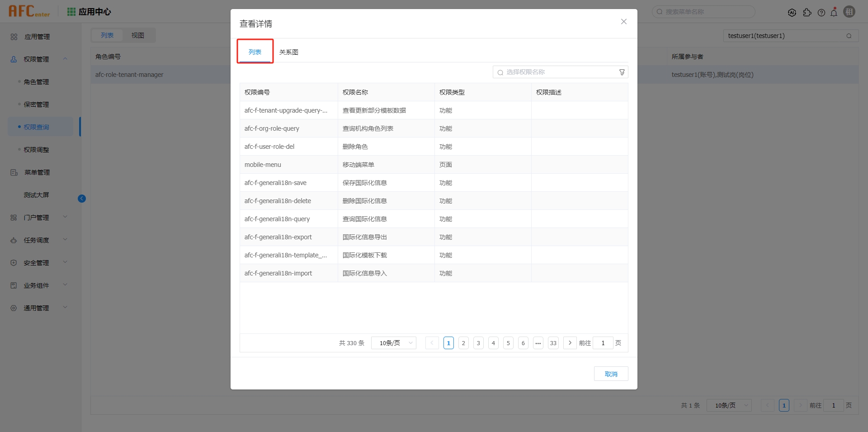Click the AFCenter logo
Viewport: 868px width, 432px height.
(28, 11)
